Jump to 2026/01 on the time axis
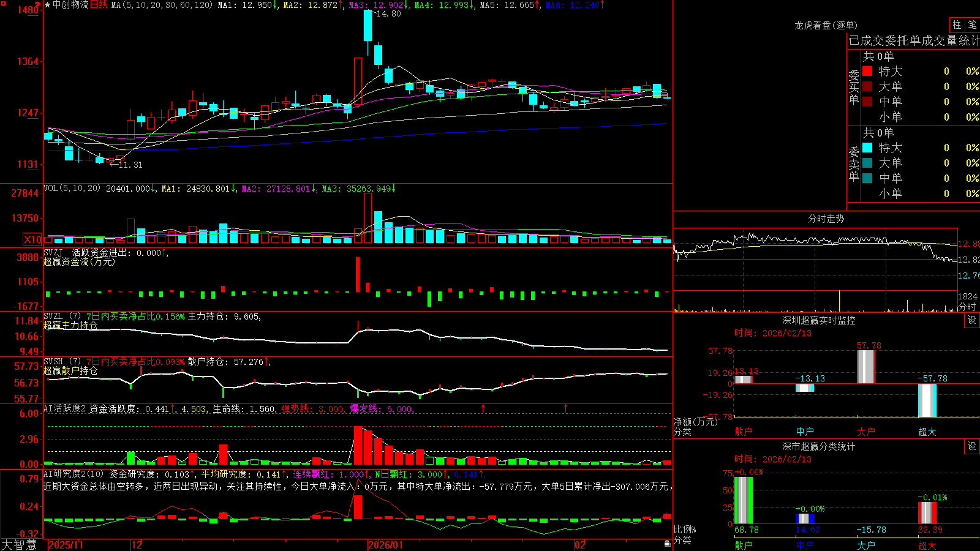 click(386, 545)
